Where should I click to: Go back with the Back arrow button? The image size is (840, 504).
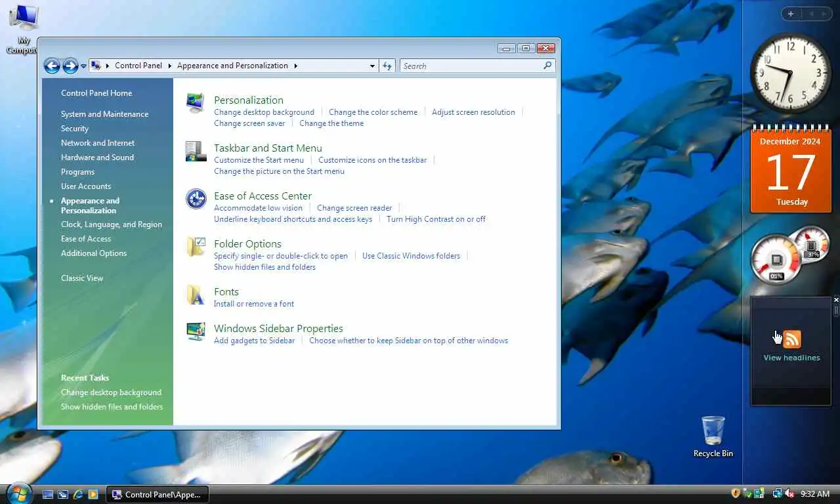coord(52,66)
